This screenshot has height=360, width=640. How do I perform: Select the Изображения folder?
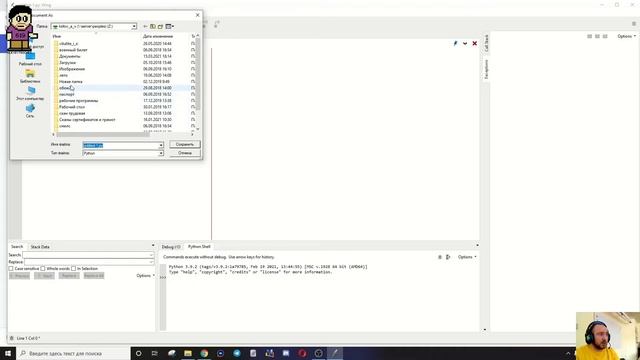click(x=72, y=69)
